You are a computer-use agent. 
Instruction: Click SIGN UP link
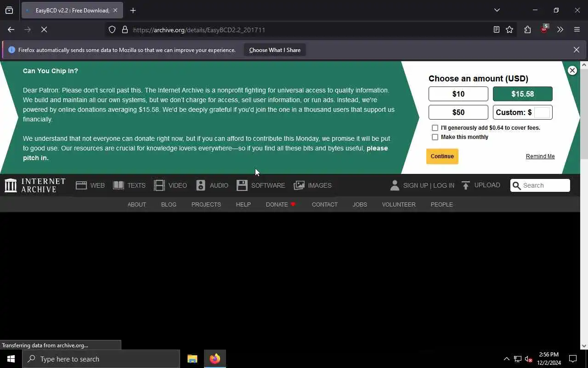pos(416,185)
